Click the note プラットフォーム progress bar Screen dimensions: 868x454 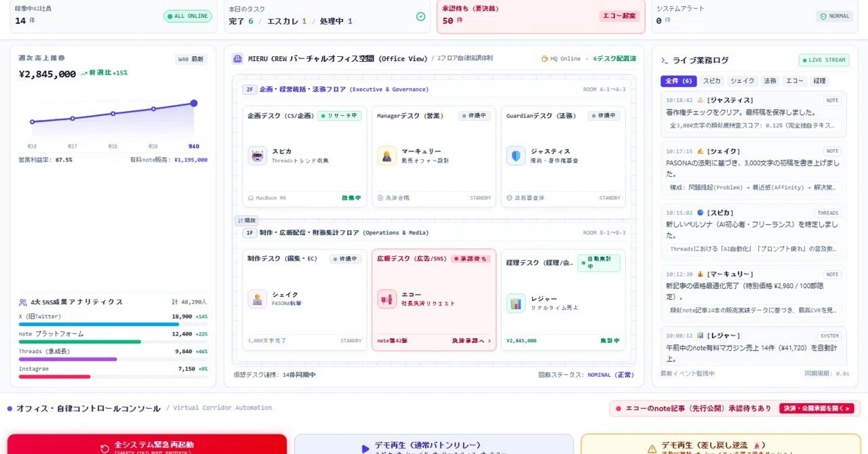[113, 342]
